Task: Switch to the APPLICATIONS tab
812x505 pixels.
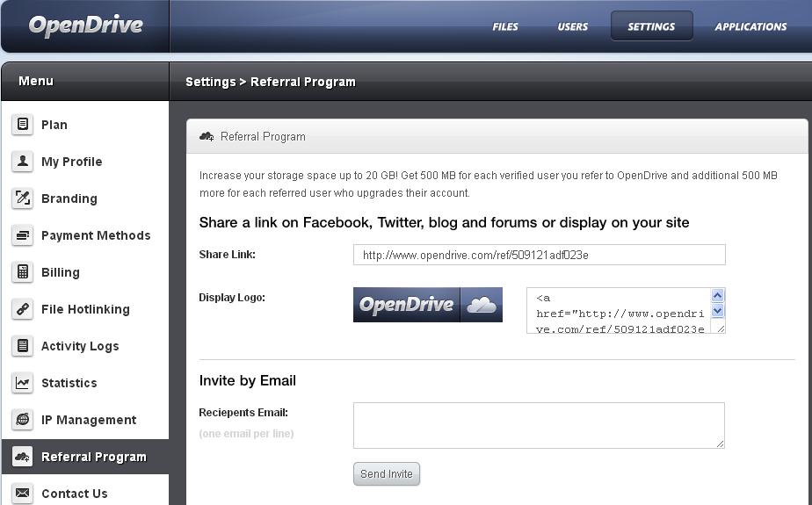Action: click(x=750, y=26)
